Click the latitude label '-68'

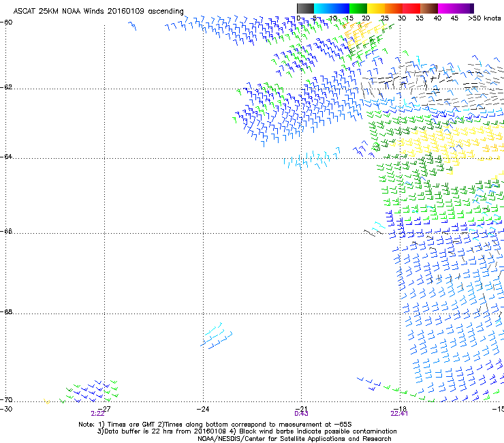pyautogui.click(x=6, y=312)
